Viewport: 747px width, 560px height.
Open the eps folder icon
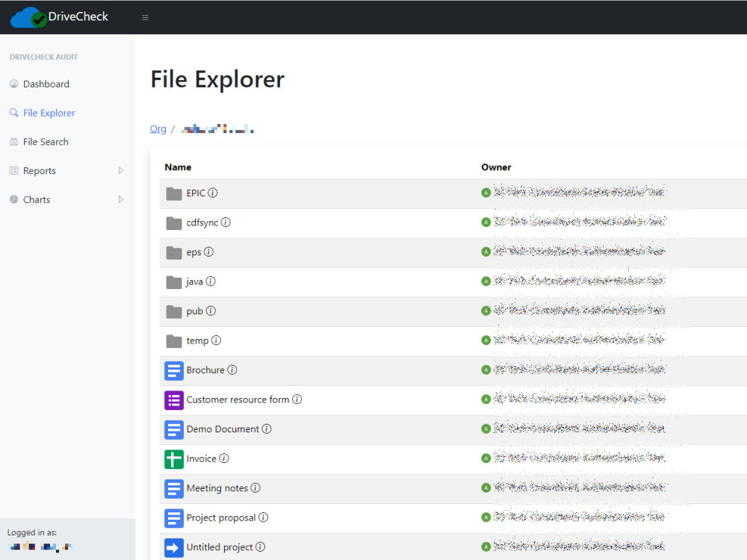tap(174, 252)
